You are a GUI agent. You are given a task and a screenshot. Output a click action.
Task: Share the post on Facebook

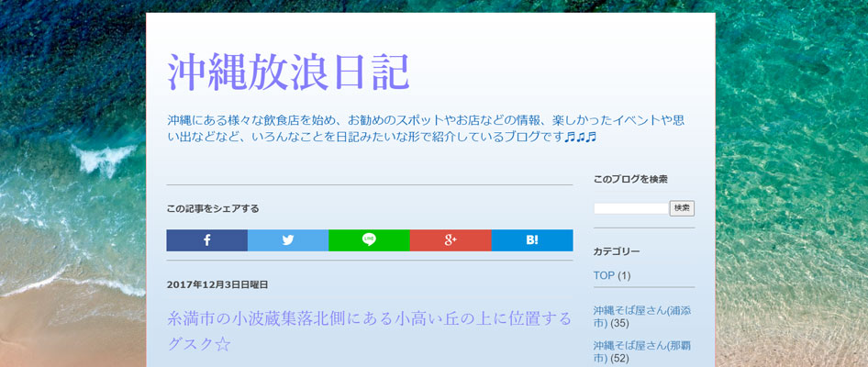point(206,240)
